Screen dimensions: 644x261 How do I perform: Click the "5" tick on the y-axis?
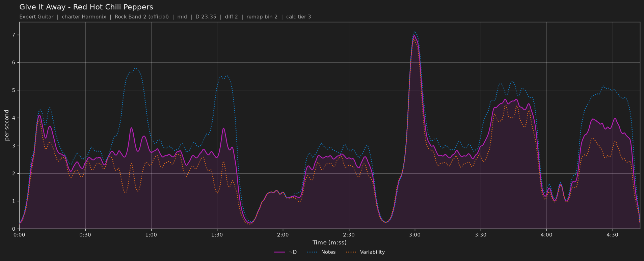(x=14, y=90)
